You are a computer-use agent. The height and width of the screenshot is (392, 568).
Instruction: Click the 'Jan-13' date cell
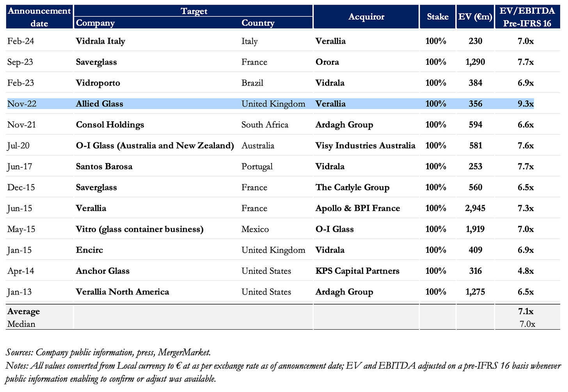pos(20,292)
